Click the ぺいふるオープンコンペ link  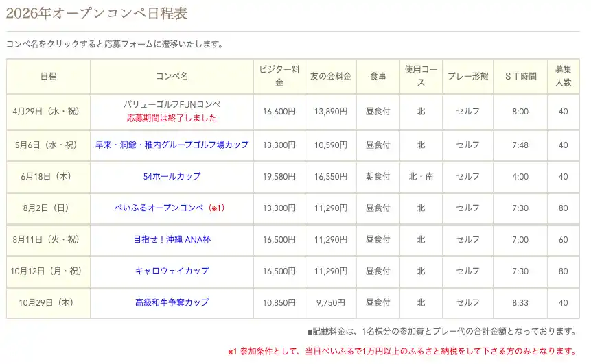coord(163,208)
